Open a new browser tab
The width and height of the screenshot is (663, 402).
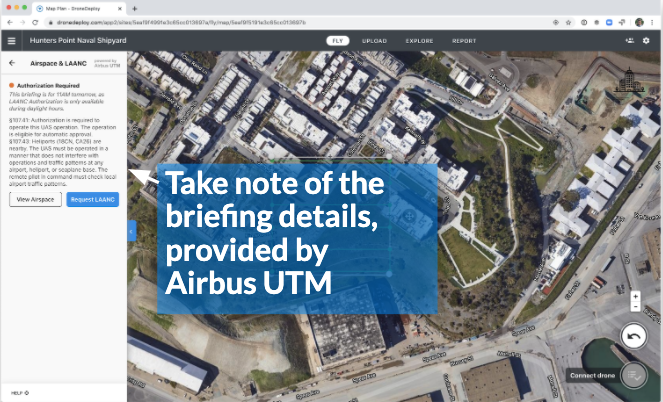(x=134, y=8)
